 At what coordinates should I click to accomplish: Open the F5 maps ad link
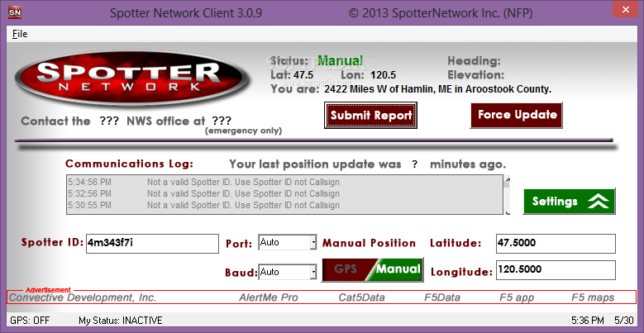(593, 297)
